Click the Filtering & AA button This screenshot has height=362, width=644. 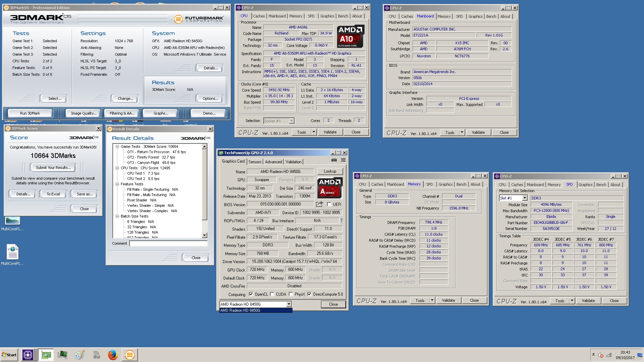pyautogui.click(x=122, y=113)
